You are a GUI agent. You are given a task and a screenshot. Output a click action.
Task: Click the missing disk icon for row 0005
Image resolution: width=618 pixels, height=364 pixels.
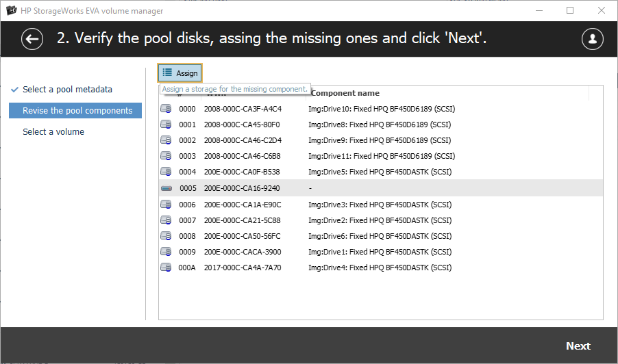pos(166,188)
